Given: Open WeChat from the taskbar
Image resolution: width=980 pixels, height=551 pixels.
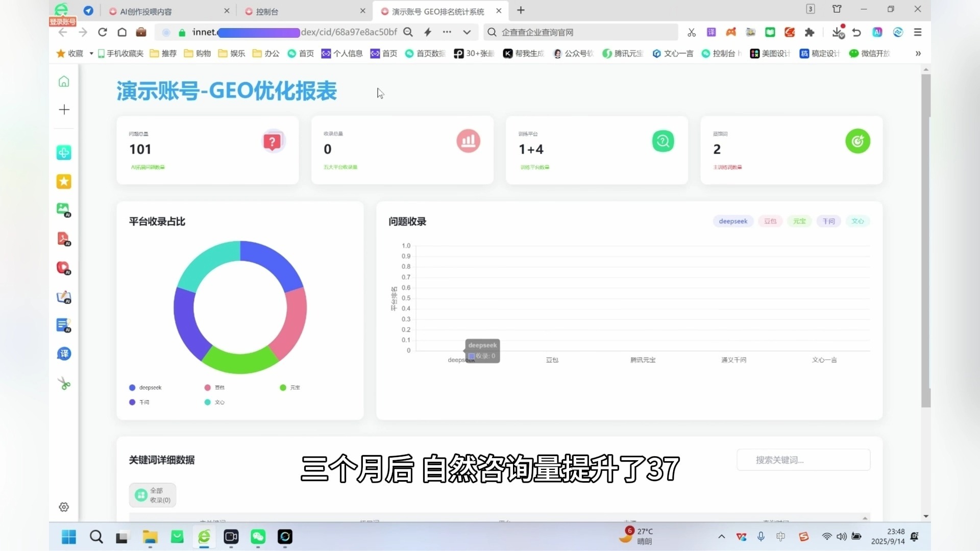Looking at the screenshot, I should pyautogui.click(x=258, y=537).
